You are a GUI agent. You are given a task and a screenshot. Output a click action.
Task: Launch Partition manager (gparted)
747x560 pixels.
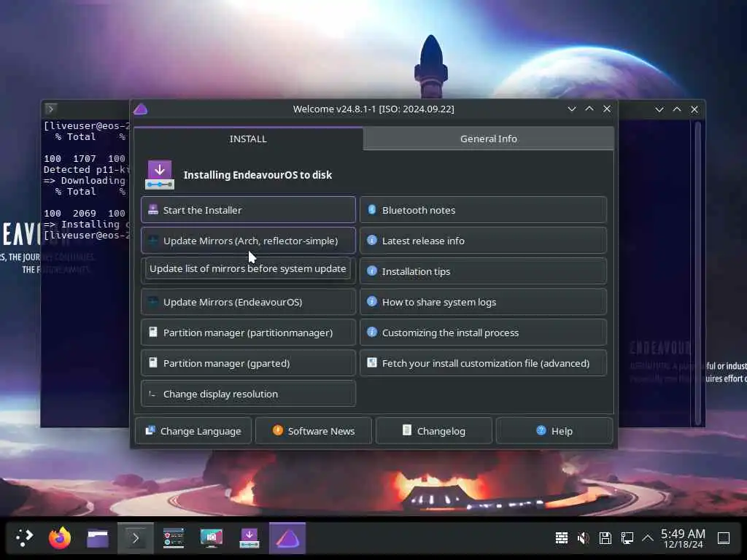(248, 363)
